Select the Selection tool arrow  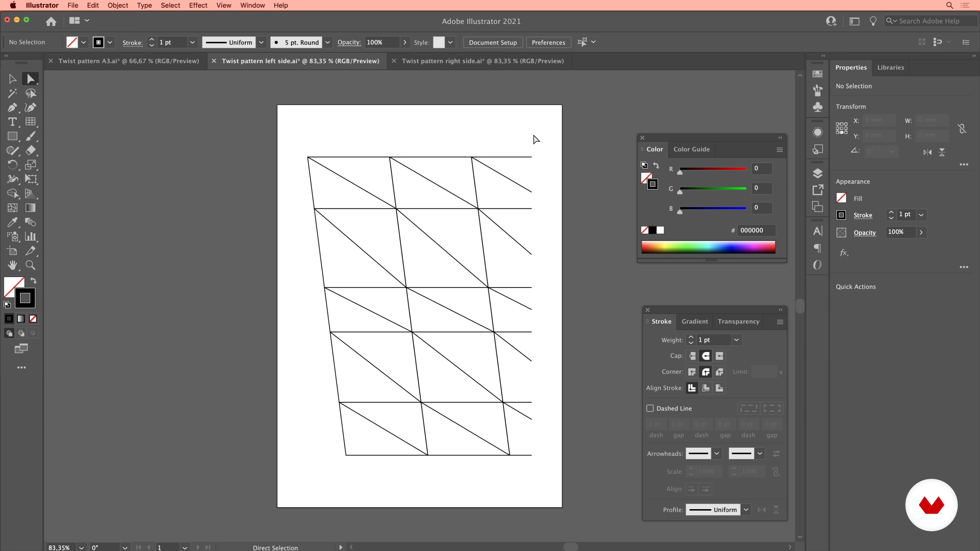click(12, 79)
